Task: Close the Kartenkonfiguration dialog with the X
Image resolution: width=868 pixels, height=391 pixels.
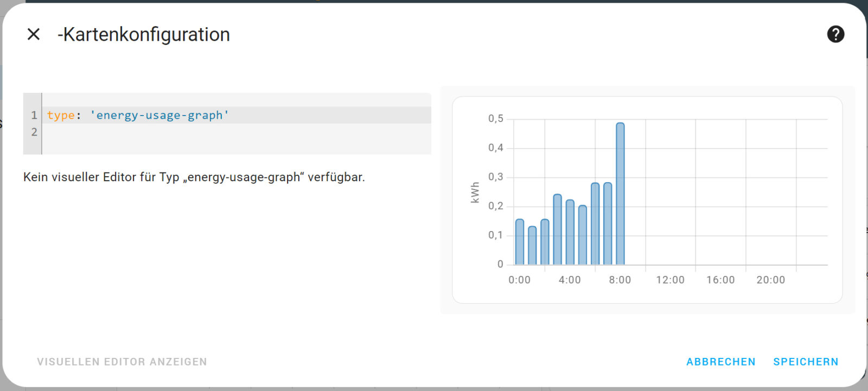Action: (34, 34)
